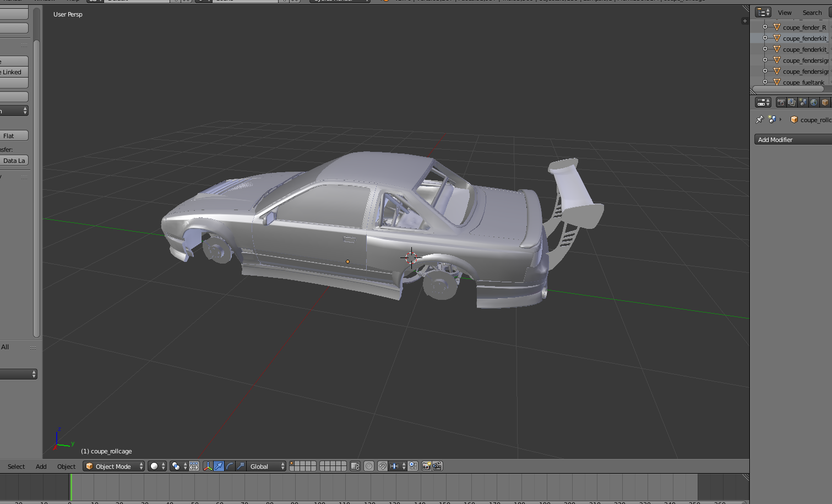Open the Add Modifier dropdown
Image resolution: width=832 pixels, height=504 pixels.
[x=793, y=140]
